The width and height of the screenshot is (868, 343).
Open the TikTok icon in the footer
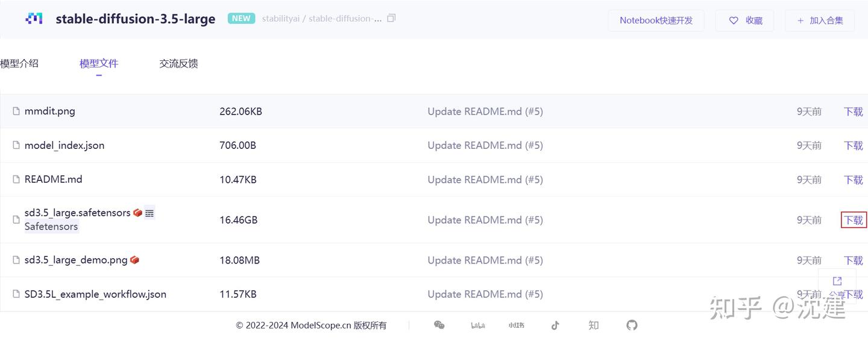point(555,325)
